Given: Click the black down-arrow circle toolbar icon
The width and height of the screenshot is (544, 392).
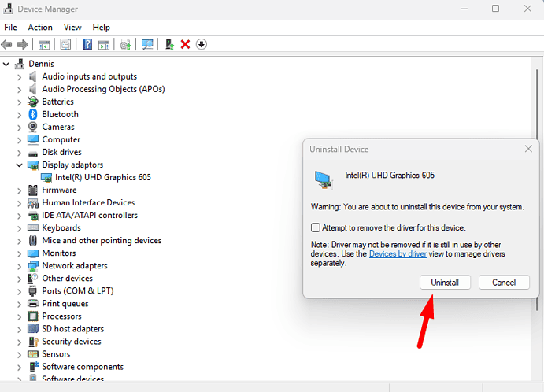Looking at the screenshot, I should 202,45.
